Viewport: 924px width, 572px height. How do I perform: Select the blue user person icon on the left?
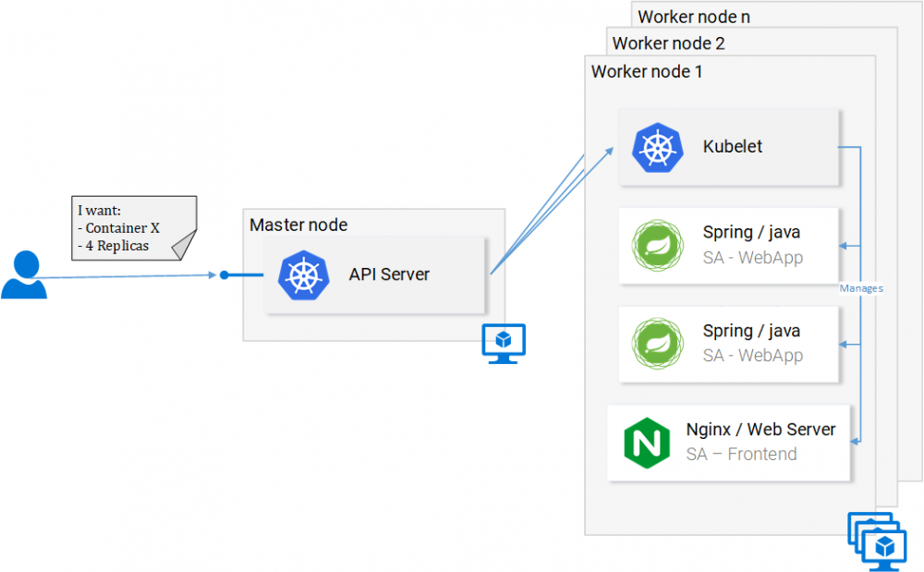point(27,275)
